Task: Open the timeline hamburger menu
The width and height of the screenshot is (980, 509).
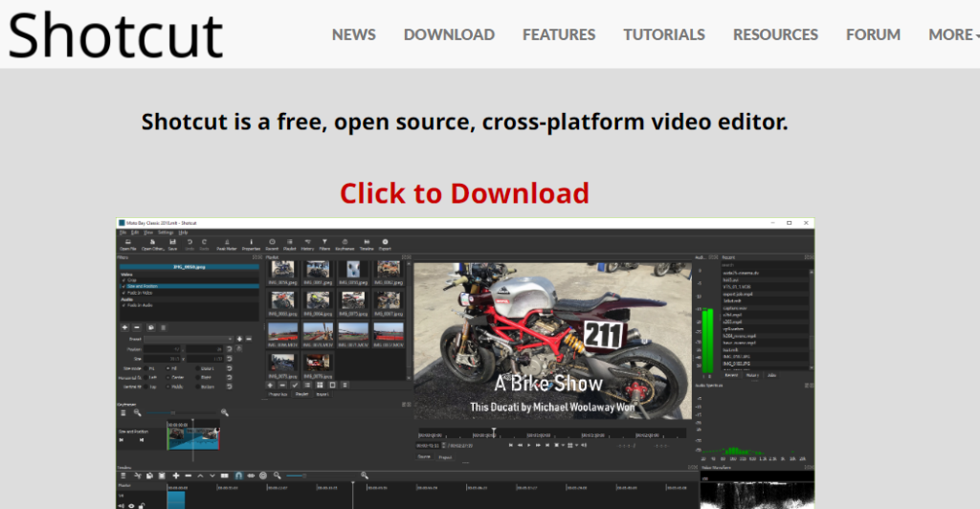Action: click(123, 476)
